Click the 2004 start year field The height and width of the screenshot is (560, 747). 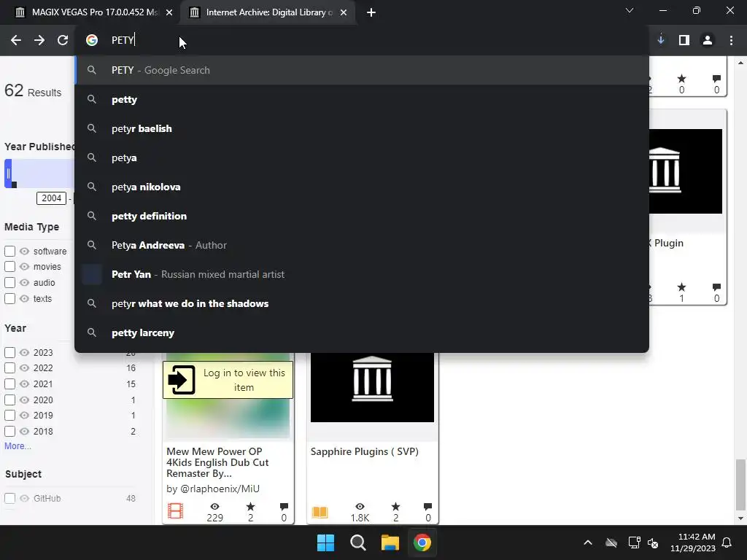(x=52, y=198)
